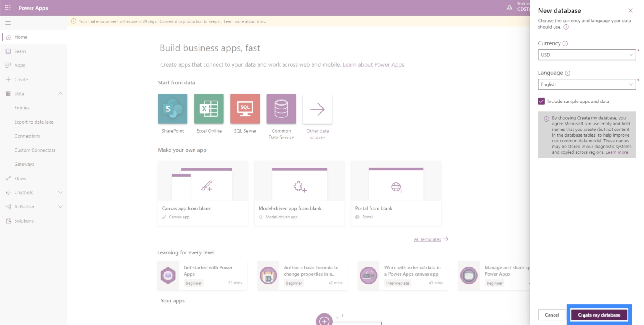Click the Home icon in sidebar
The width and height of the screenshot is (644, 325).
(x=8, y=37)
